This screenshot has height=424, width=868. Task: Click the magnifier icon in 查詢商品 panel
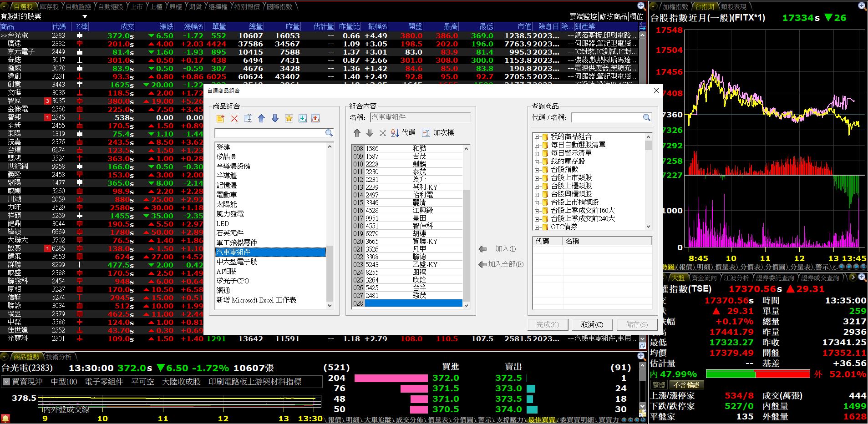click(647, 117)
